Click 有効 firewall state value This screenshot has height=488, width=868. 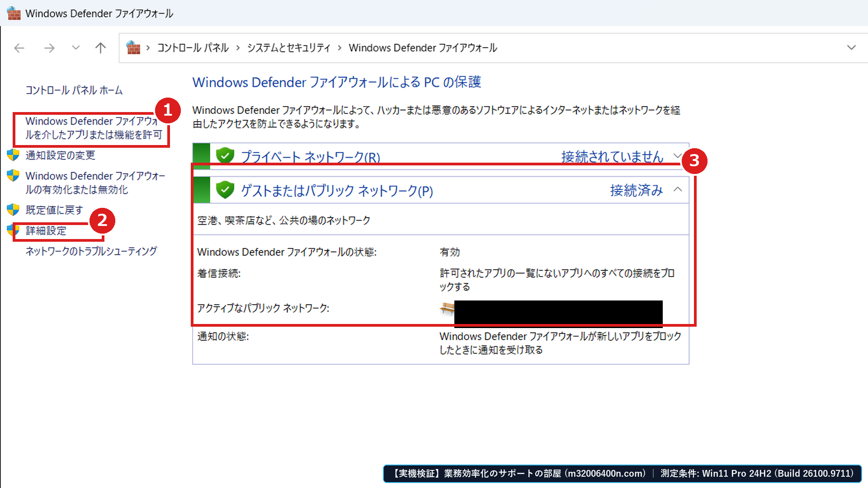(x=449, y=252)
